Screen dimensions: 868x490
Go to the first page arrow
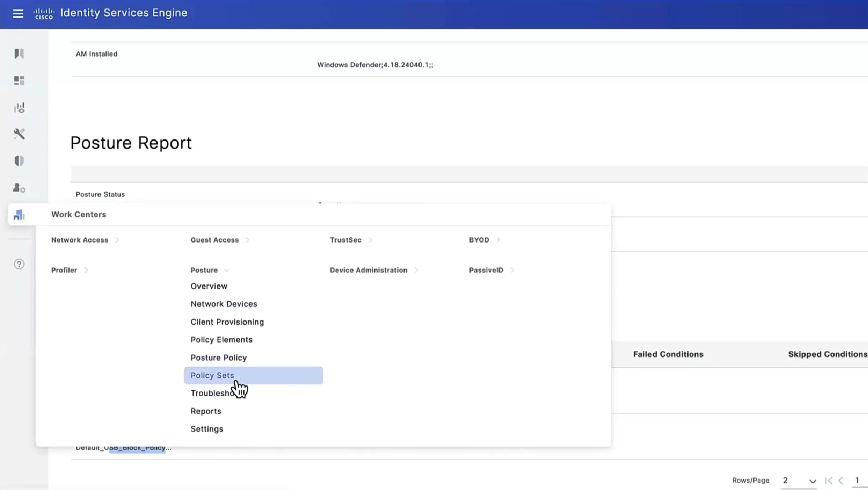(x=829, y=481)
